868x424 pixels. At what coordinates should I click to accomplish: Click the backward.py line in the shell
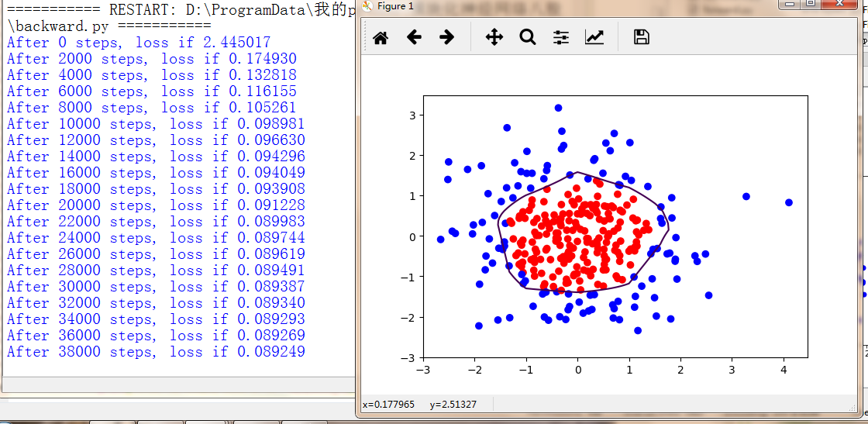point(108,26)
